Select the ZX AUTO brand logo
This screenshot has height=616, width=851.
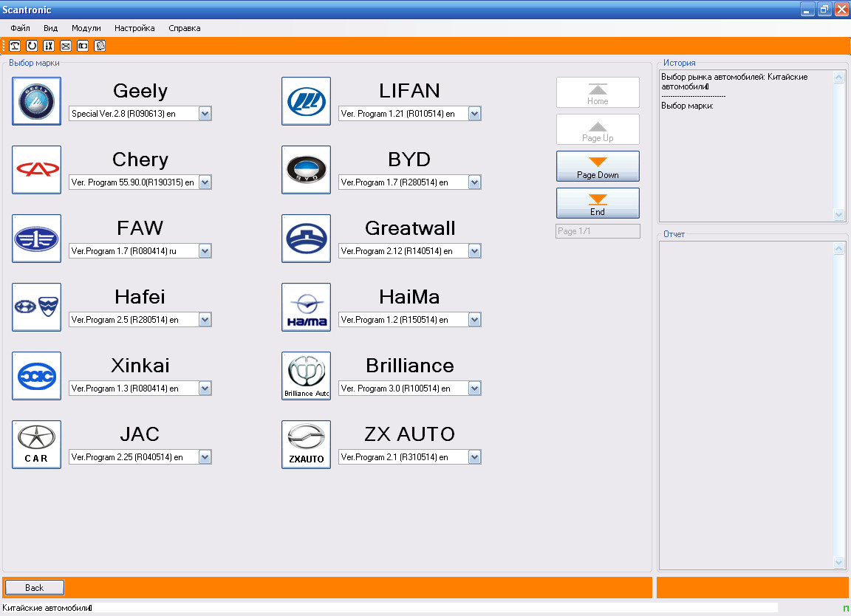point(306,445)
